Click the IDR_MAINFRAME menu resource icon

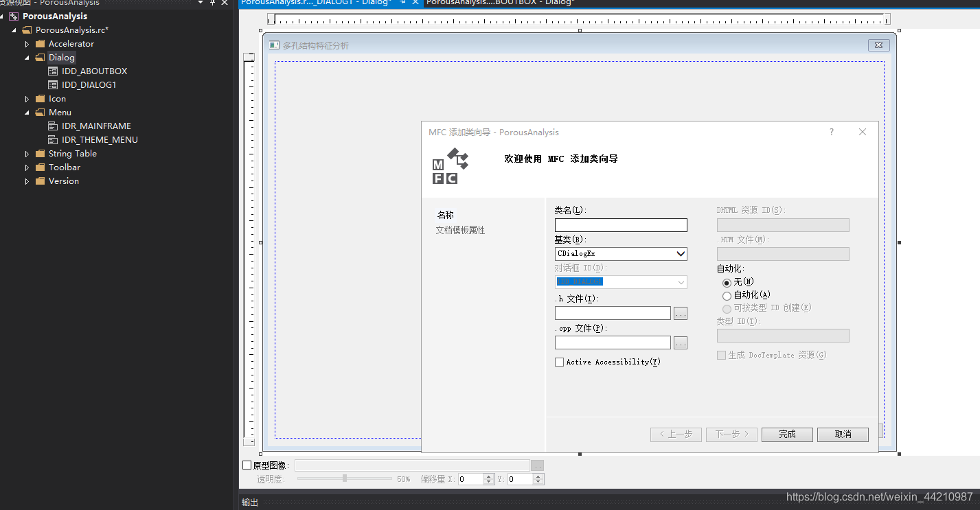tap(53, 126)
